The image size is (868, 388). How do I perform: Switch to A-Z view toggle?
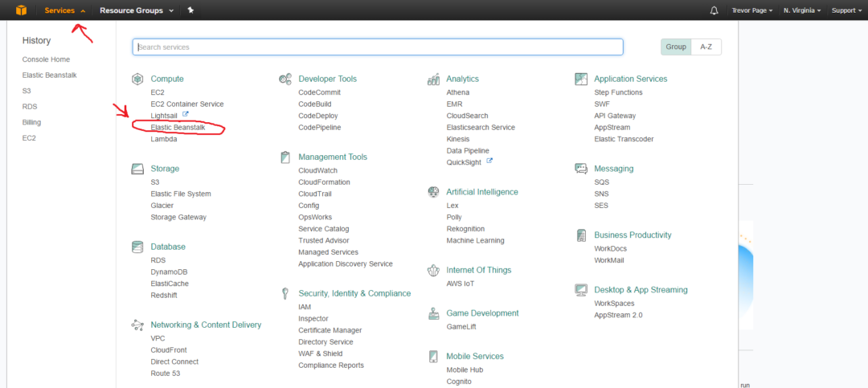click(x=706, y=47)
